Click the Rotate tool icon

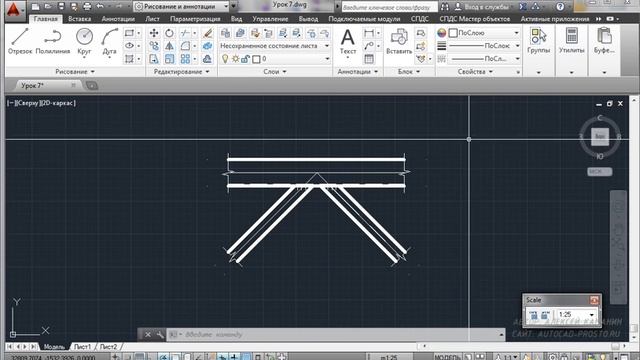pos(169,33)
